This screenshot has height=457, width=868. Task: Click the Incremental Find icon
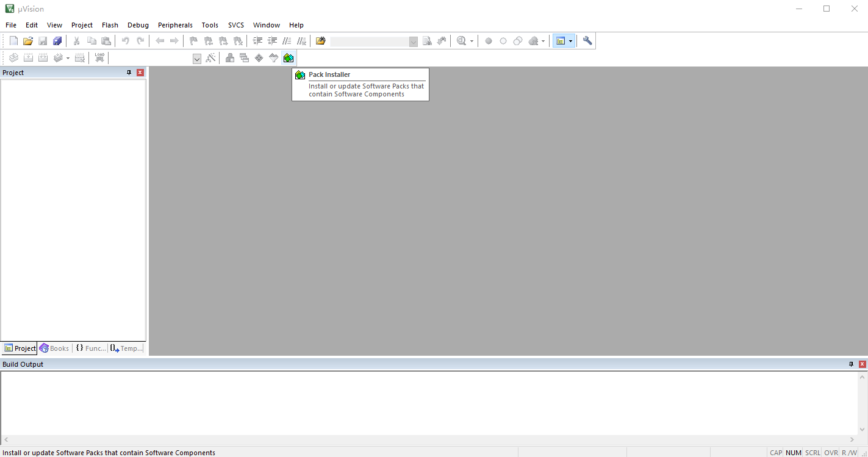442,41
